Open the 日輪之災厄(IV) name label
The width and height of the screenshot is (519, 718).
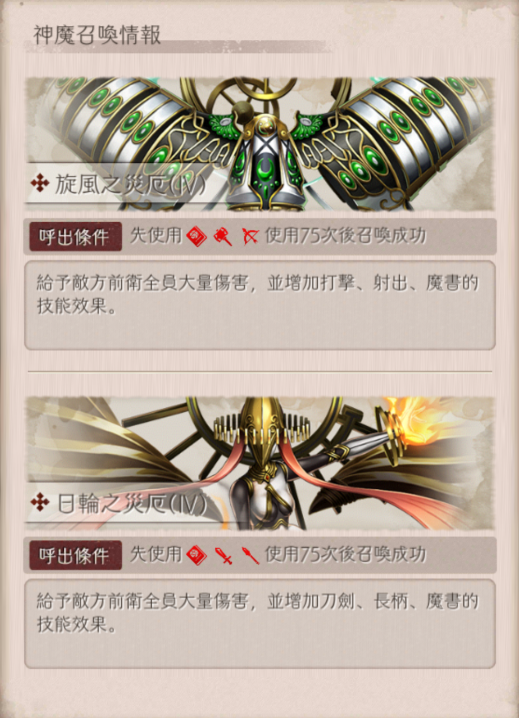132,503
